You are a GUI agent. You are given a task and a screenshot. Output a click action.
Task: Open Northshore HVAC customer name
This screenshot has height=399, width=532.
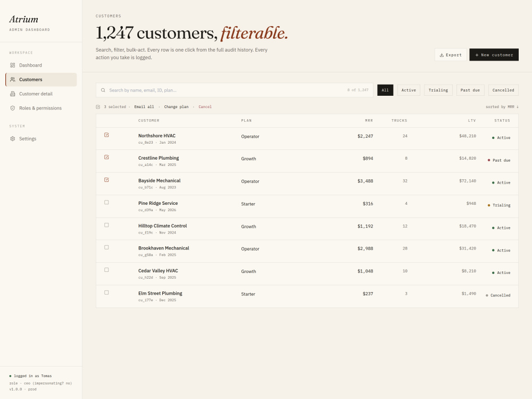157,136
